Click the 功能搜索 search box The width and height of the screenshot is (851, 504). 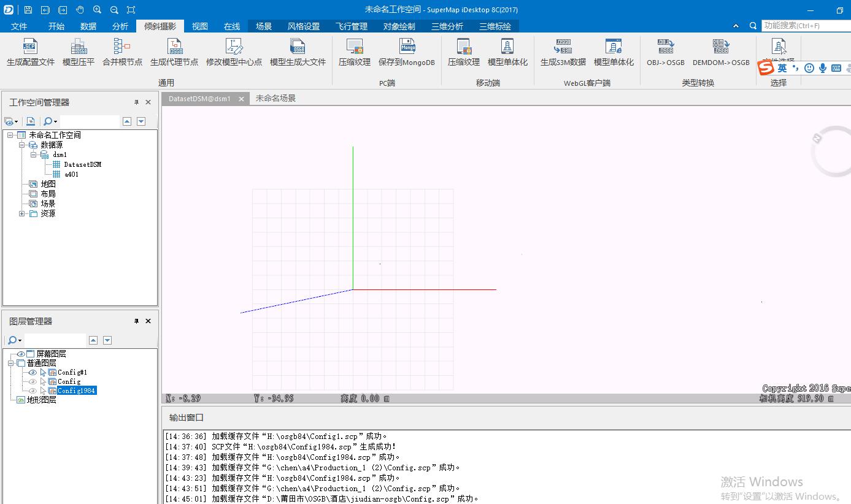click(803, 26)
